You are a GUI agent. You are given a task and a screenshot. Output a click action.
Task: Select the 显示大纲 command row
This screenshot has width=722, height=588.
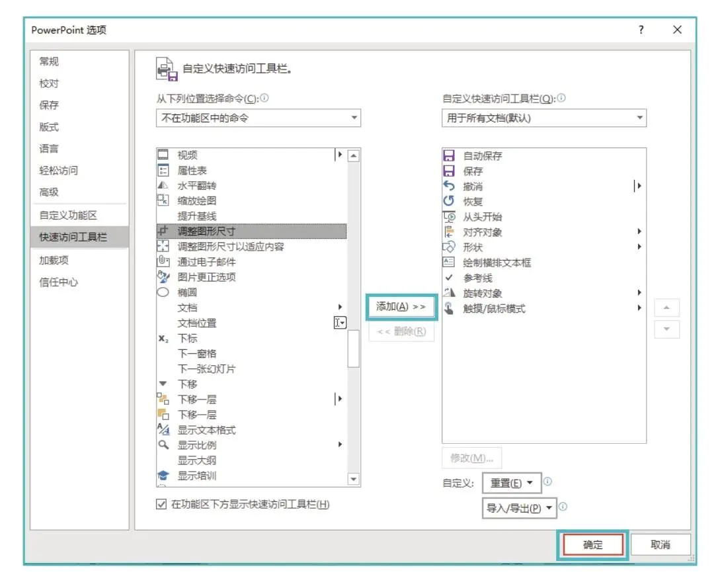pyautogui.click(x=251, y=460)
